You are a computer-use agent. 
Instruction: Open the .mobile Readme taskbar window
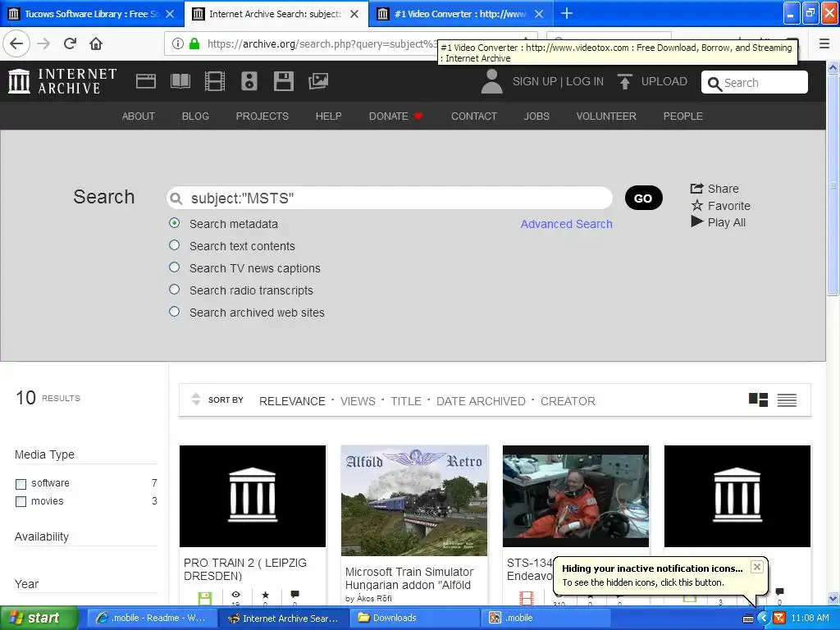[x=153, y=618]
